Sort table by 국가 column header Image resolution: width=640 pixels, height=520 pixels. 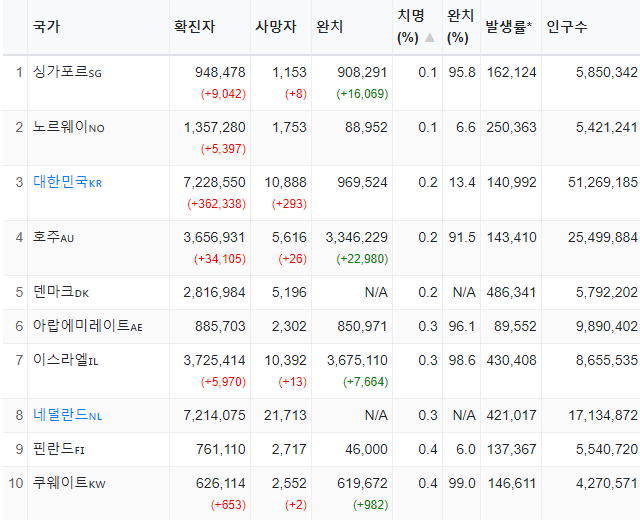46,27
